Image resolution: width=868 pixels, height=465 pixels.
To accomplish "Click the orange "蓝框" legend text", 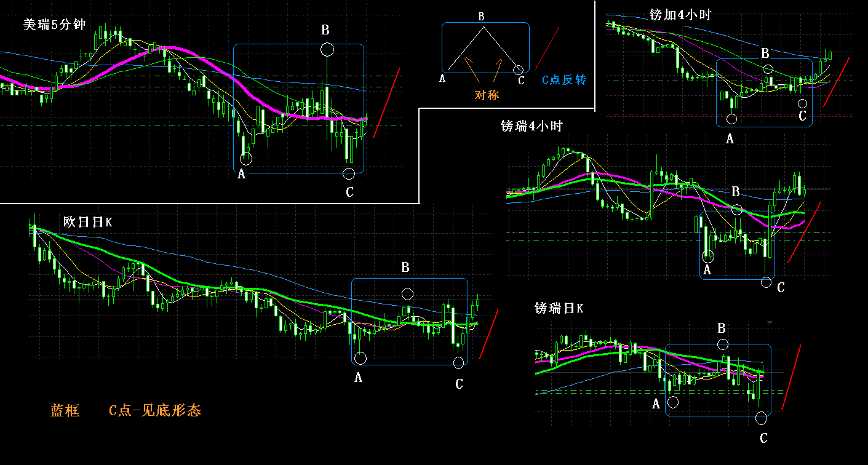I will 65,411.
